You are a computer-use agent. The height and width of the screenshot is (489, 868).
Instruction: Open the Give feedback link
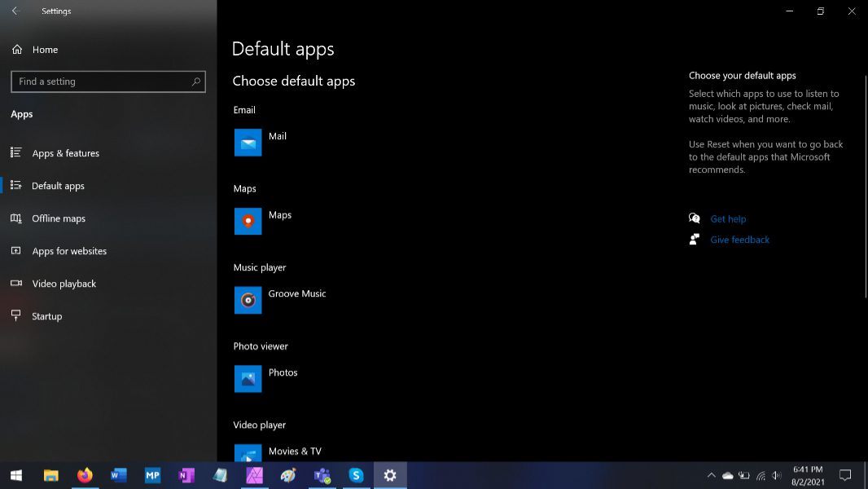[739, 240]
